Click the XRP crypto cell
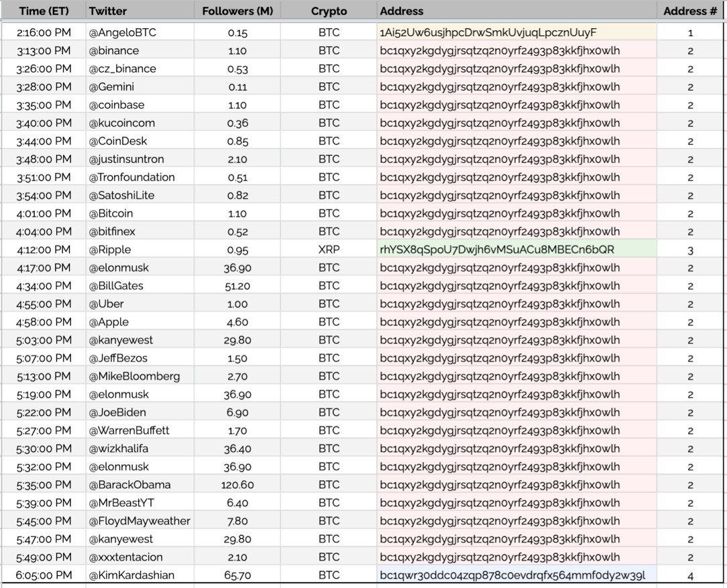The width and height of the screenshot is (727, 588). click(329, 249)
